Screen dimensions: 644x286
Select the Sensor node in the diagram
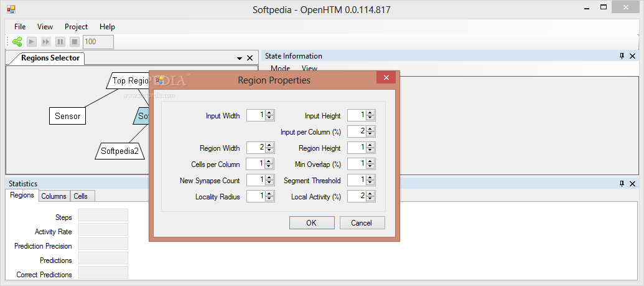click(x=67, y=116)
